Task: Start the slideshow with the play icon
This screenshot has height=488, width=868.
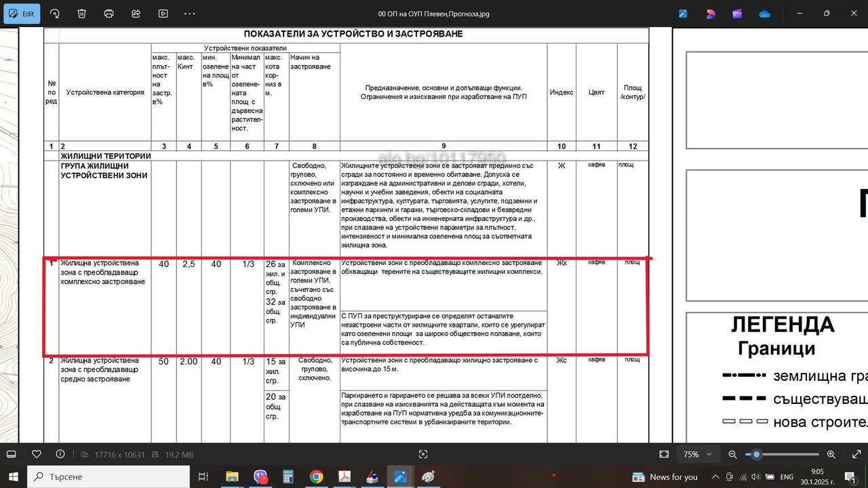Action: pos(163,14)
